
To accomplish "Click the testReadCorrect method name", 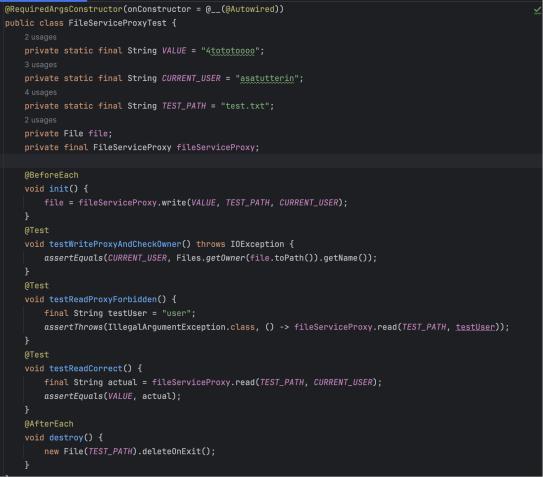I will (86, 369).
